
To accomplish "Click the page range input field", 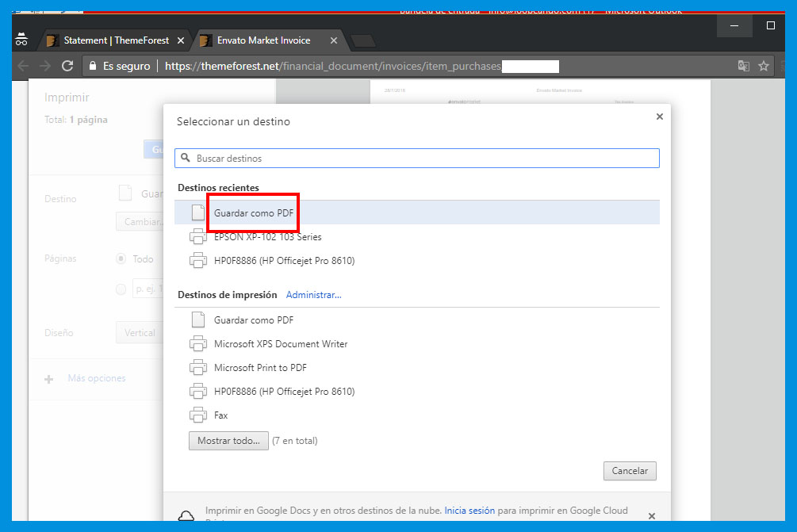I will [x=148, y=289].
